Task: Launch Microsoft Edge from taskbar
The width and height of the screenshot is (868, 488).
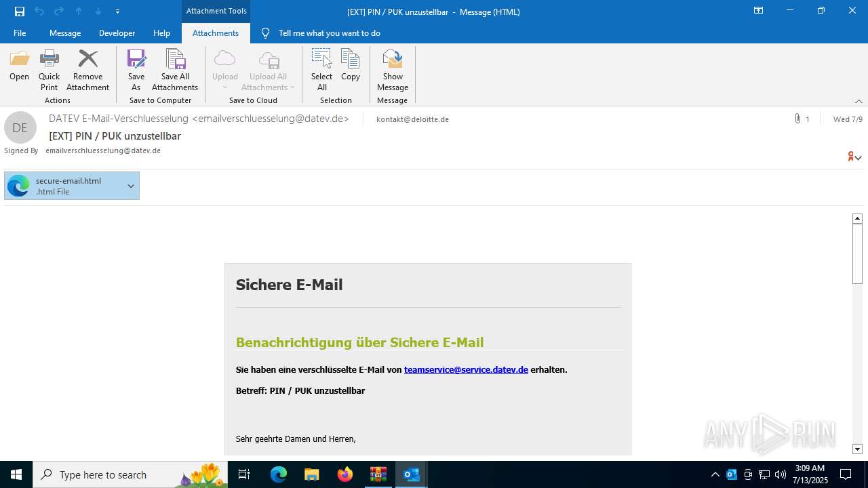Action: [x=279, y=474]
